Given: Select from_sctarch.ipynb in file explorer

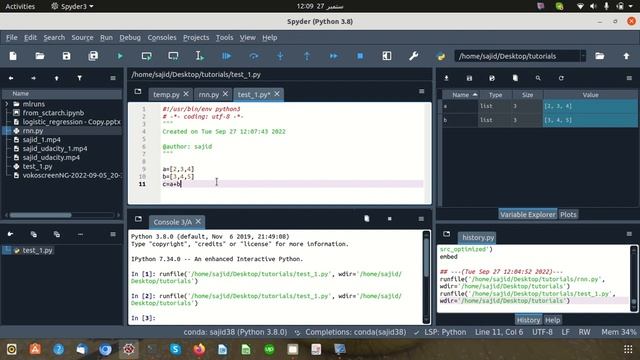Looking at the screenshot, I should tap(53, 113).
